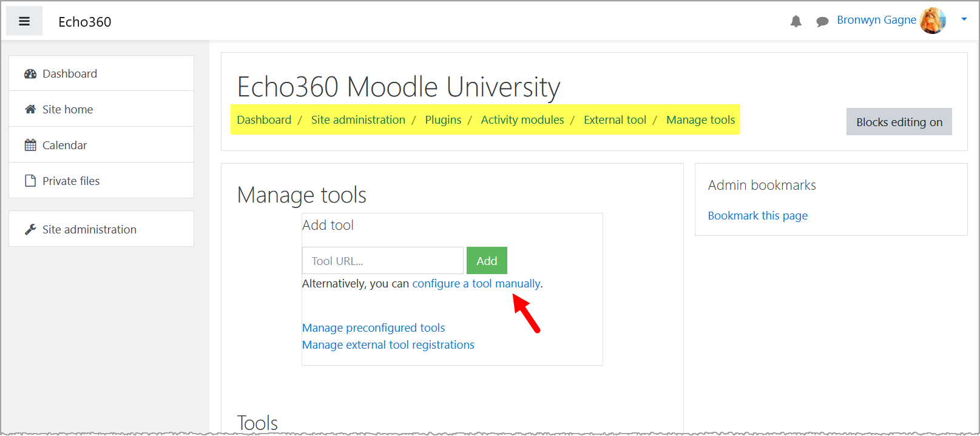Open the messages speech bubble icon

coord(822,22)
